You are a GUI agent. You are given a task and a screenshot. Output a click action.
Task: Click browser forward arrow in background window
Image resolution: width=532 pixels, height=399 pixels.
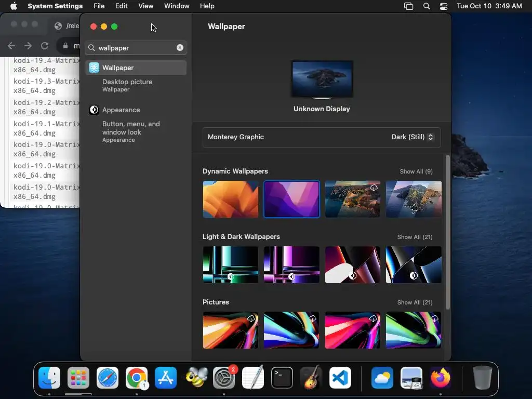(x=28, y=46)
